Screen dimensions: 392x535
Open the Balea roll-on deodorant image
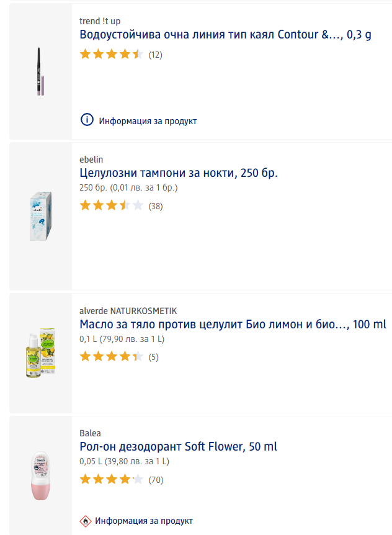41,475
